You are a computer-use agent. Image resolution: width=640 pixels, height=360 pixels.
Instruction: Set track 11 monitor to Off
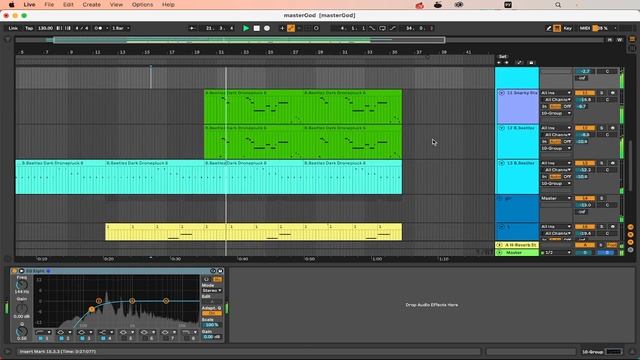pyautogui.click(x=567, y=107)
